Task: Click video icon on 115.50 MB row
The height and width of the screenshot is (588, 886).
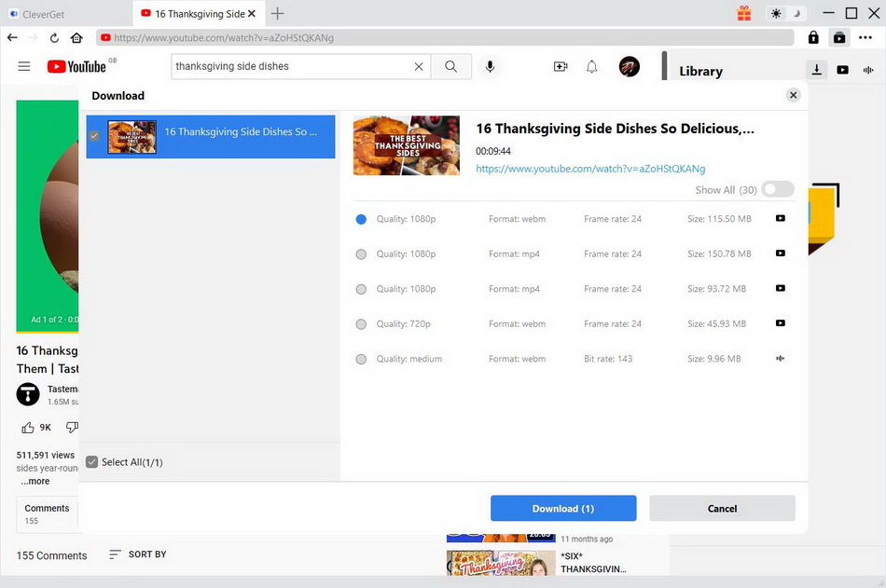Action: point(781,218)
